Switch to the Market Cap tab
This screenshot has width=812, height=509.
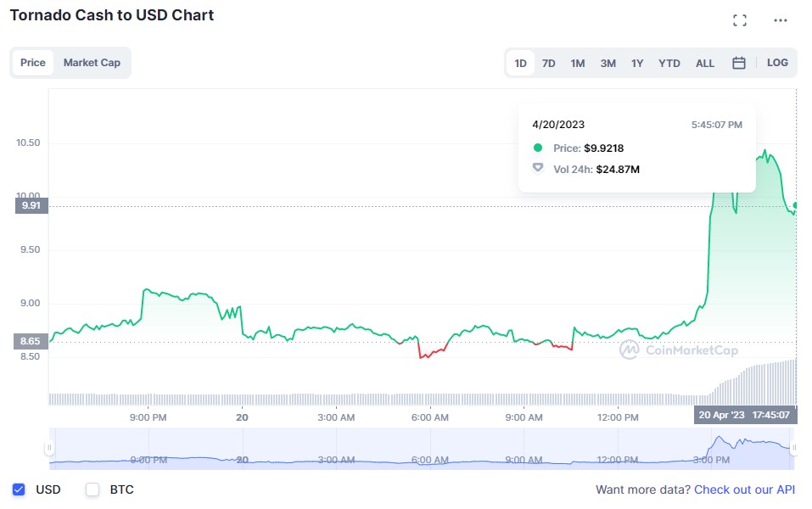point(92,63)
